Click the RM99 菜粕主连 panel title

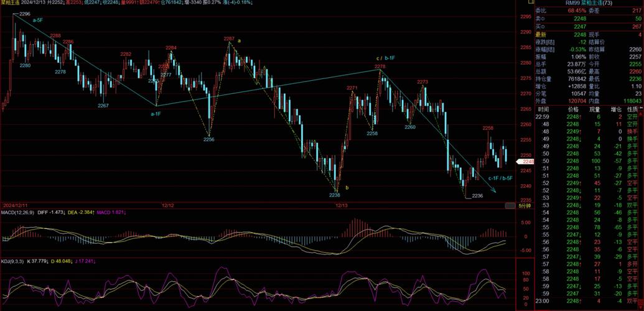click(x=588, y=2)
